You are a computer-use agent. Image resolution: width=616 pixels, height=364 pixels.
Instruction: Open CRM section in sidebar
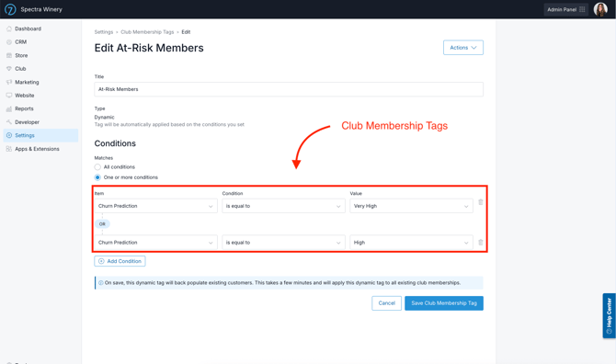click(20, 42)
